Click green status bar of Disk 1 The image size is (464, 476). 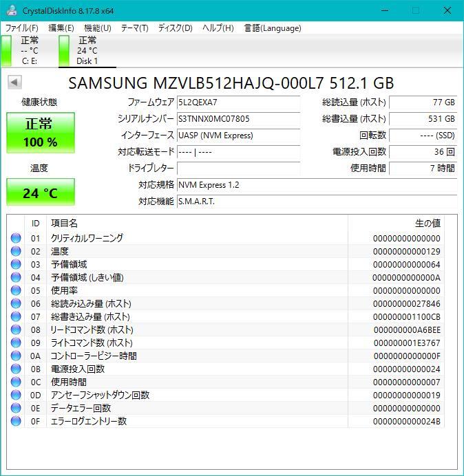coord(64,50)
